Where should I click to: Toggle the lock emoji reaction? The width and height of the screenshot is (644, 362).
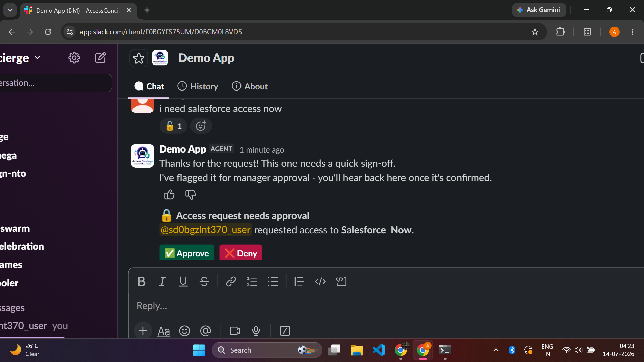point(173,126)
